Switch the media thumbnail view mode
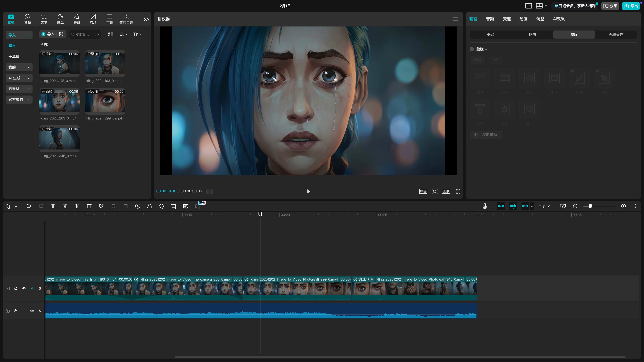This screenshot has width=644, height=362. [x=111, y=34]
